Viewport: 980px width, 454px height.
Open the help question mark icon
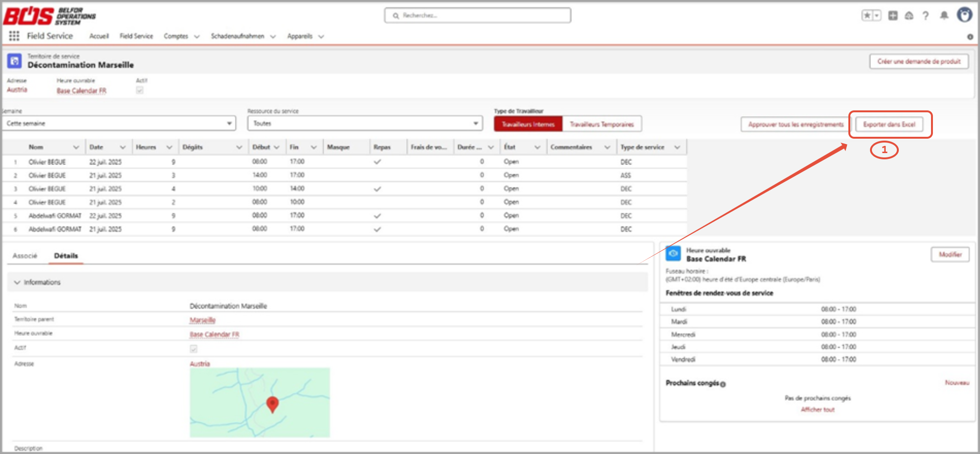[x=926, y=15]
